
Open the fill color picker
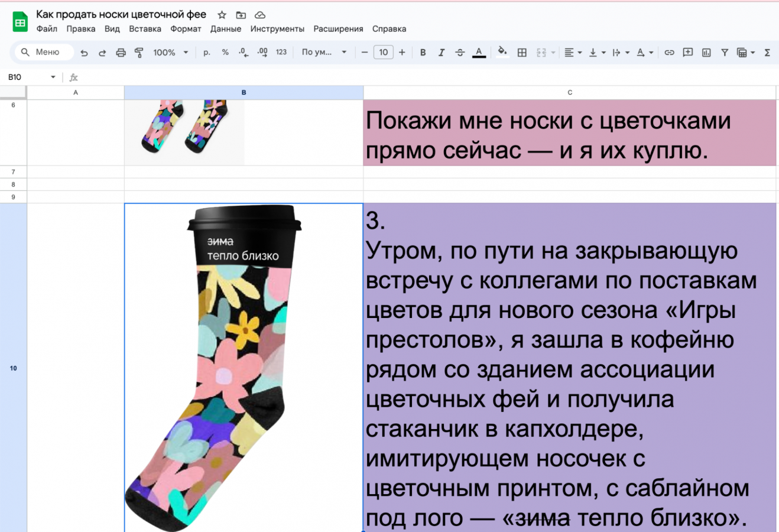(502, 52)
